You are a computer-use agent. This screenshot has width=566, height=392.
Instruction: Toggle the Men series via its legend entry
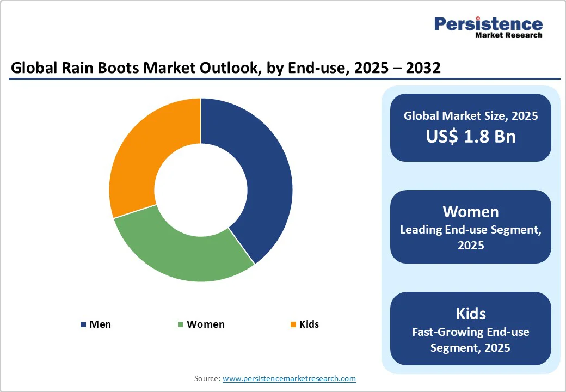pyautogui.click(x=100, y=324)
